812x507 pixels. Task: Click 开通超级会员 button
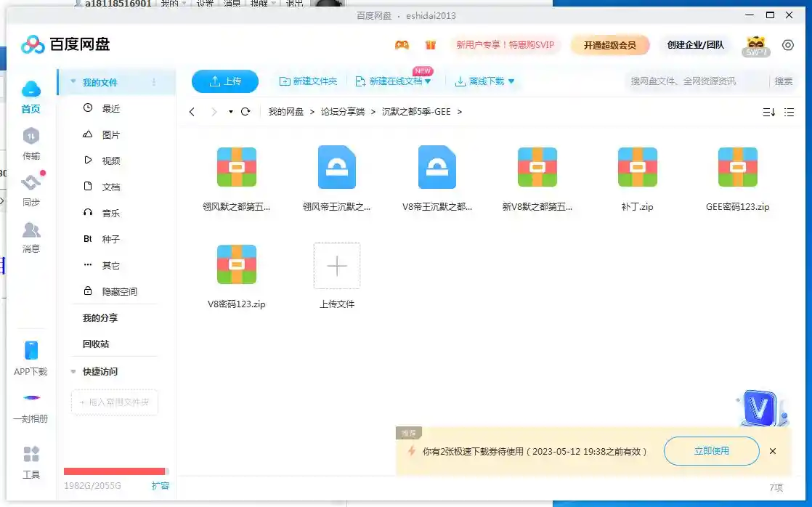[x=609, y=45]
